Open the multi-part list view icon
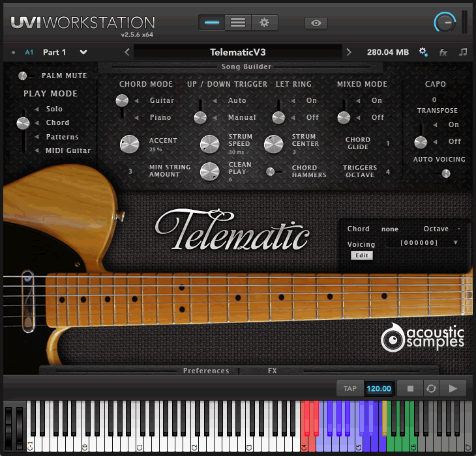 pos(238,23)
